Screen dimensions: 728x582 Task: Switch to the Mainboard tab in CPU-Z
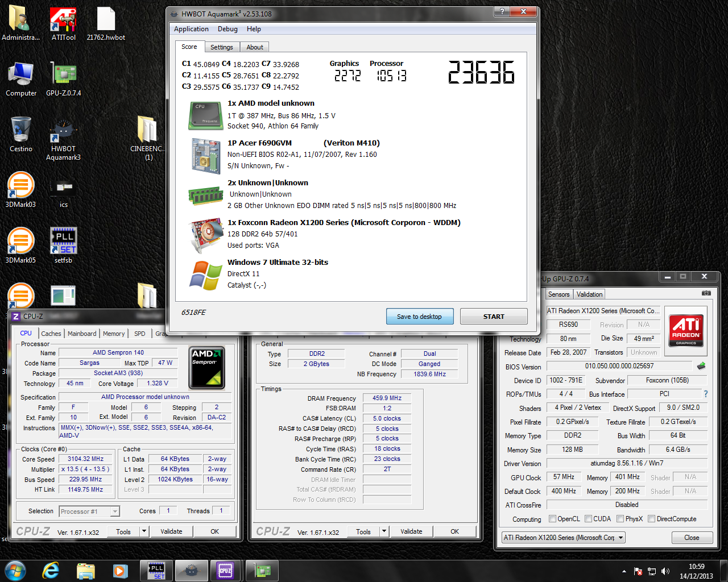tap(82, 334)
